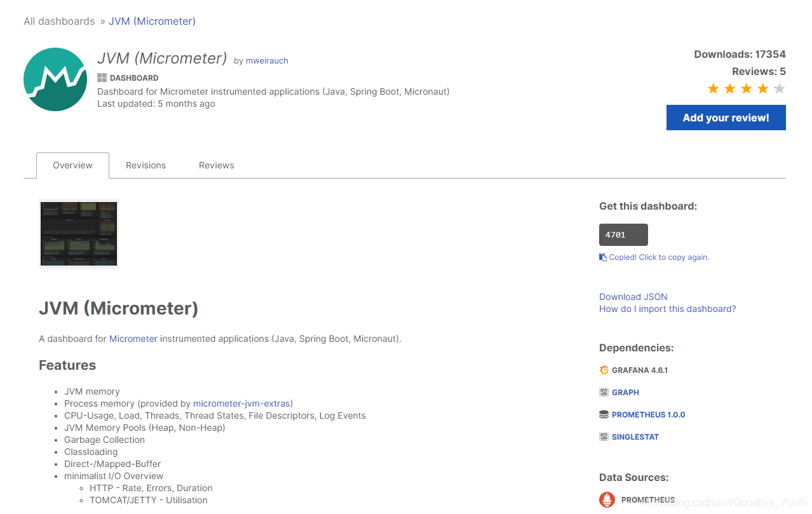812x514 pixels.
Task: Click Copied! Click to copy again
Action: (x=659, y=257)
